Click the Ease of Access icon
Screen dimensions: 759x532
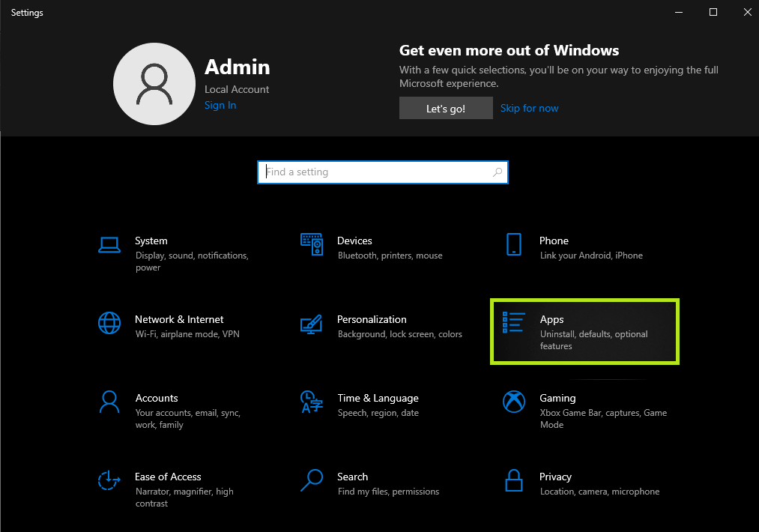(109, 480)
